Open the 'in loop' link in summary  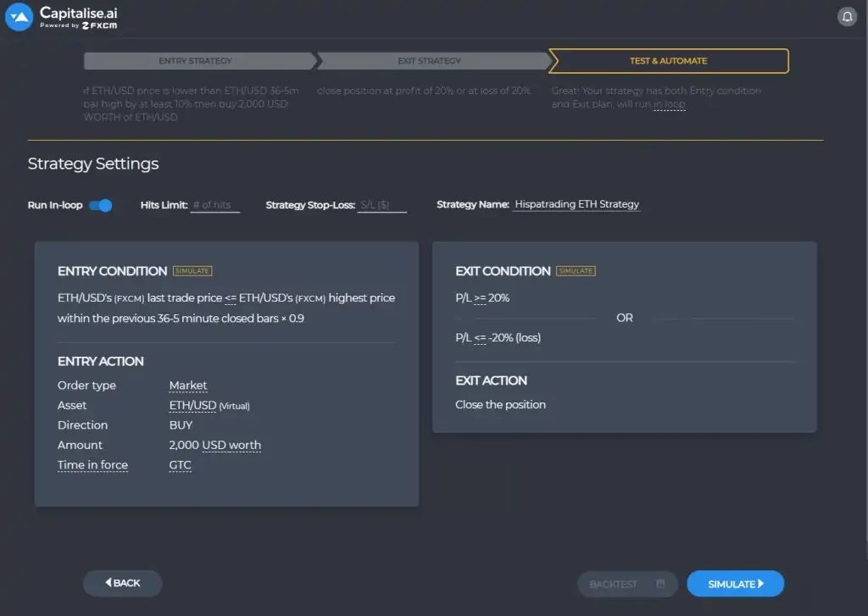pyautogui.click(x=670, y=104)
